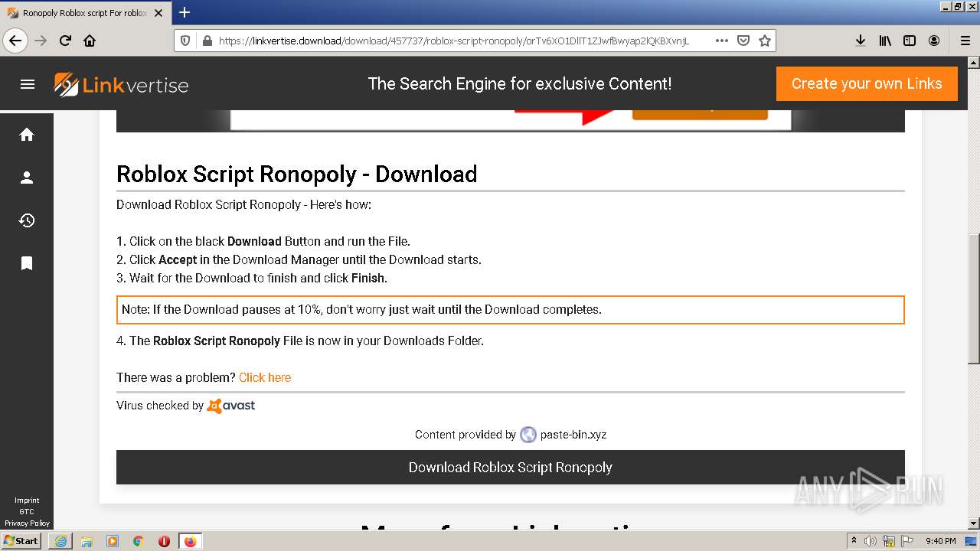Click Firefox taskbar button
The height and width of the screenshot is (551, 980).
click(190, 541)
